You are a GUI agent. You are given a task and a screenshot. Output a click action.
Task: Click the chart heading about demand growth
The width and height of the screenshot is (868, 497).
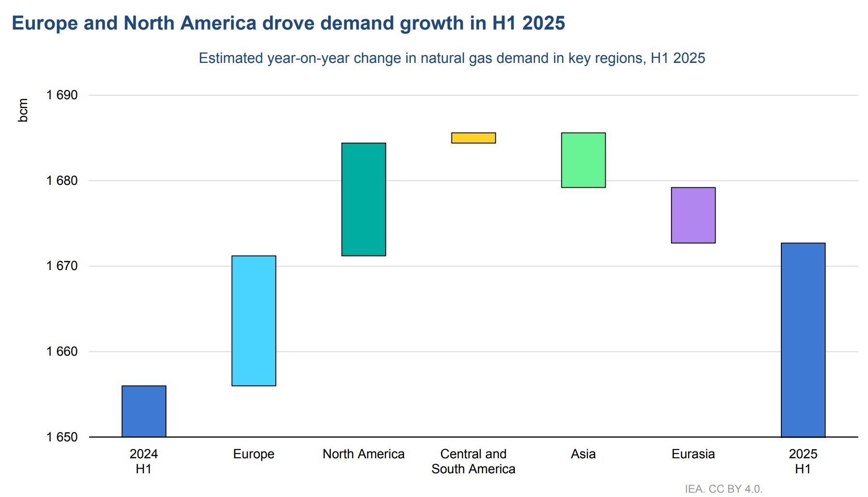click(288, 23)
